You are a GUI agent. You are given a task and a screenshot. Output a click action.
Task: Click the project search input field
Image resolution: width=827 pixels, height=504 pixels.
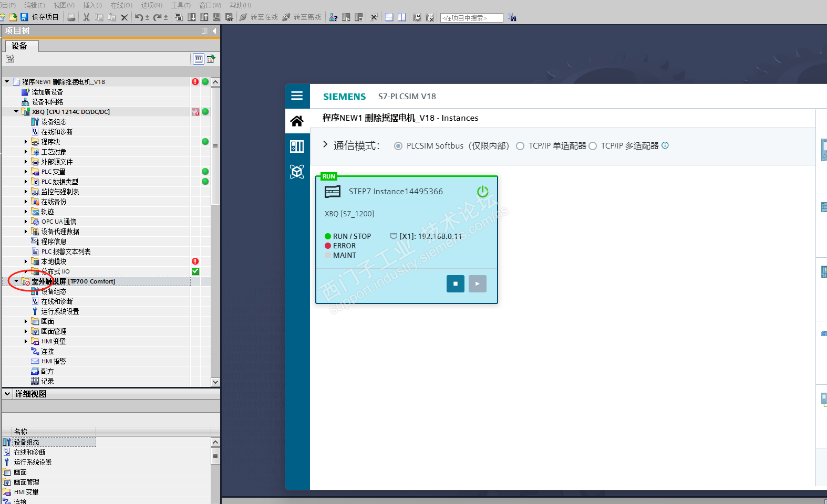click(472, 18)
